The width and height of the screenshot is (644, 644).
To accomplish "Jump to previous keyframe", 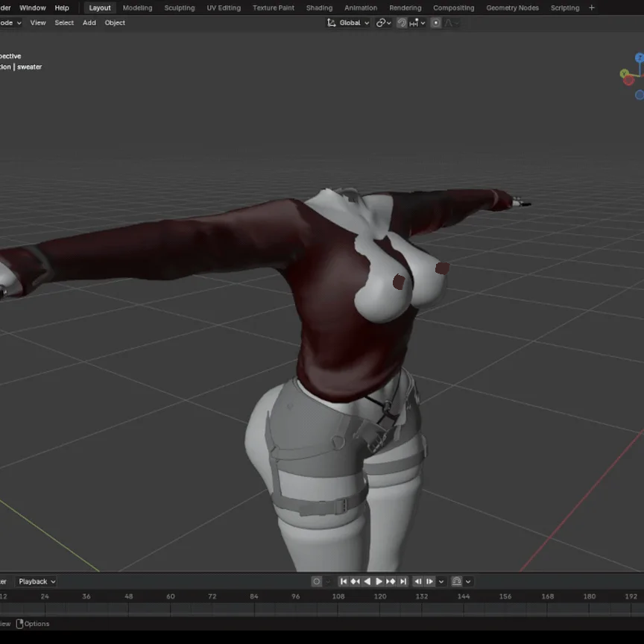I will click(356, 581).
